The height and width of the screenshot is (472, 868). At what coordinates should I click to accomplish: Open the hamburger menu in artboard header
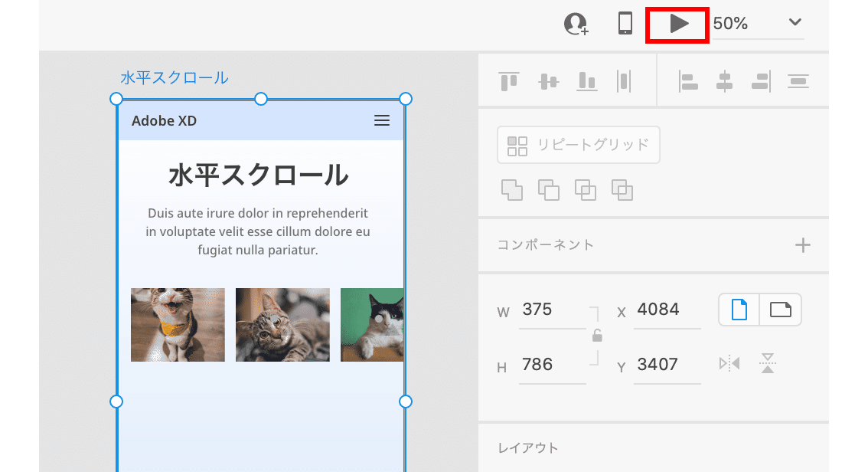(382, 121)
